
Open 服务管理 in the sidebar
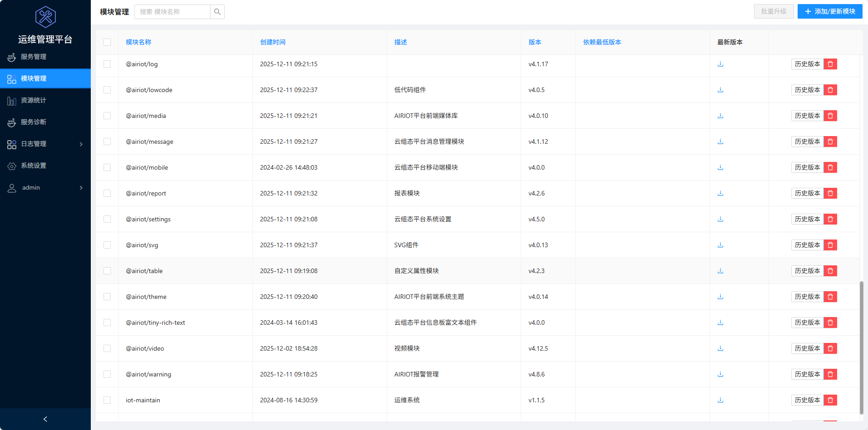pyautogui.click(x=34, y=57)
